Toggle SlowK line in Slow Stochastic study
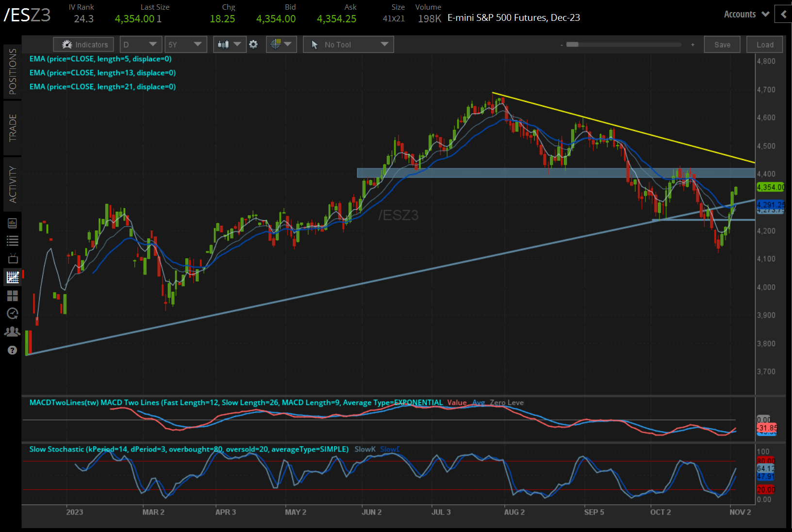The height and width of the screenshot is (532, 792). (x=364, y=449)
